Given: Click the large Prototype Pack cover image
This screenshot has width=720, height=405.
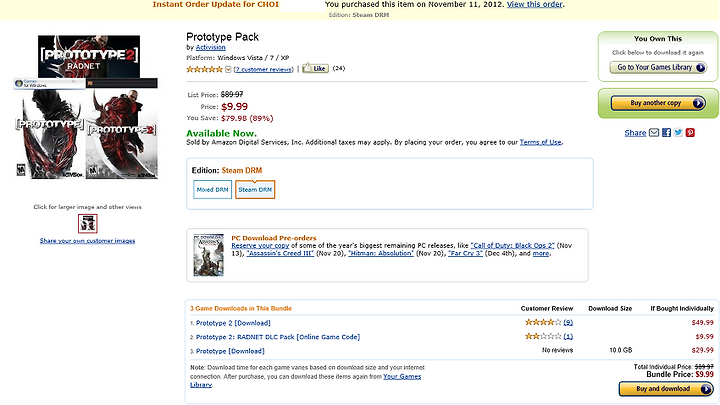Looking at the screenshot, I should pyautogui.click(x=87, y=107).
